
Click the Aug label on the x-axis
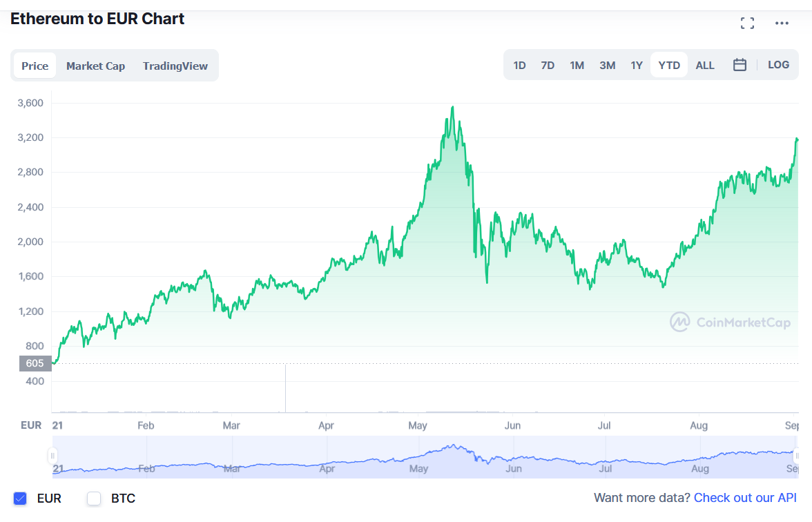click(699, 425)
